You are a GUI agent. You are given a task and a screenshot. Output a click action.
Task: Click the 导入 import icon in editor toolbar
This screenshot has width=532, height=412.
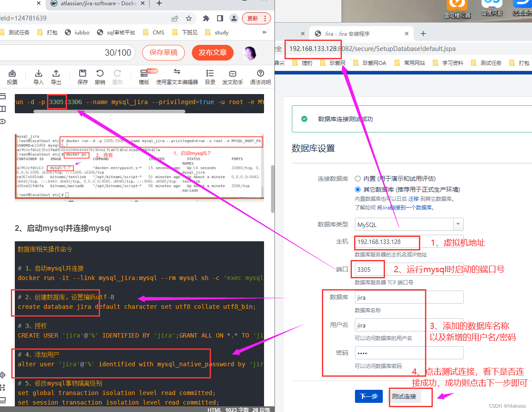38,77
